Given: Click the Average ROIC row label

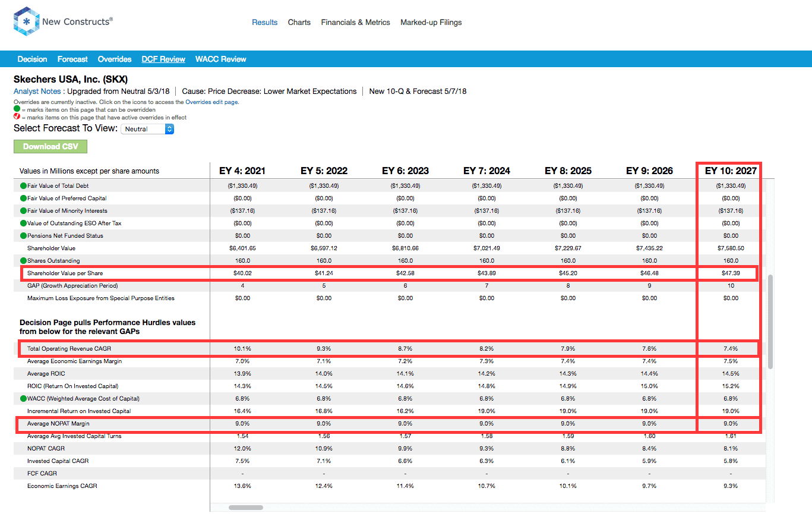Looking at the screenshot, I should coord(46,374).
